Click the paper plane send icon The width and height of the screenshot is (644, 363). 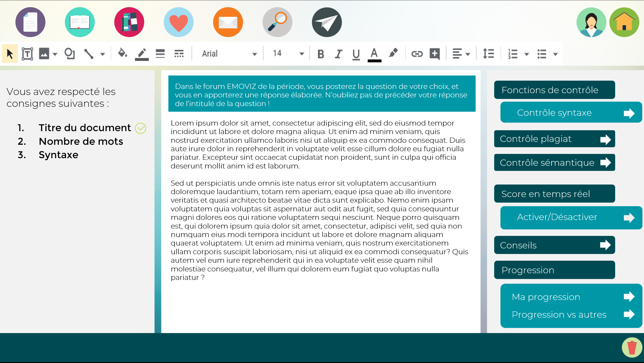[327, 22]
